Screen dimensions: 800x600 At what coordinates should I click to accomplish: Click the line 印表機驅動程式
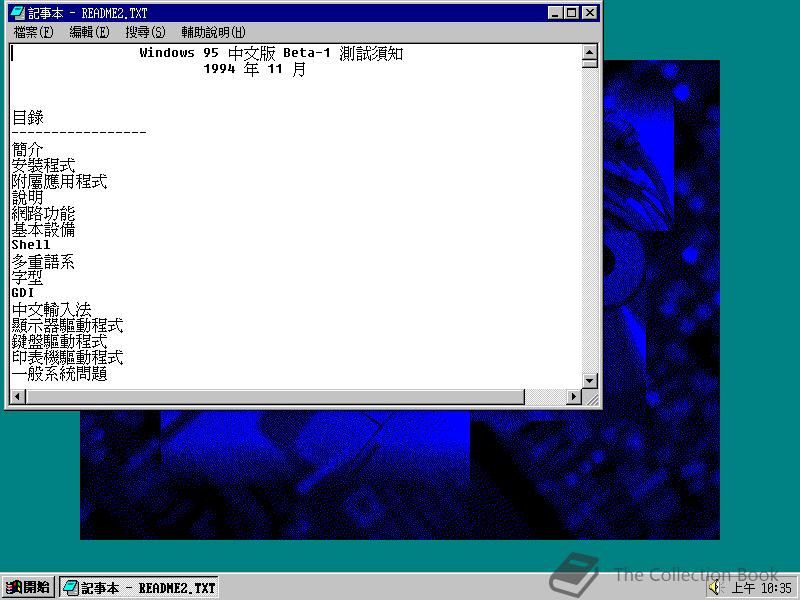67,358
